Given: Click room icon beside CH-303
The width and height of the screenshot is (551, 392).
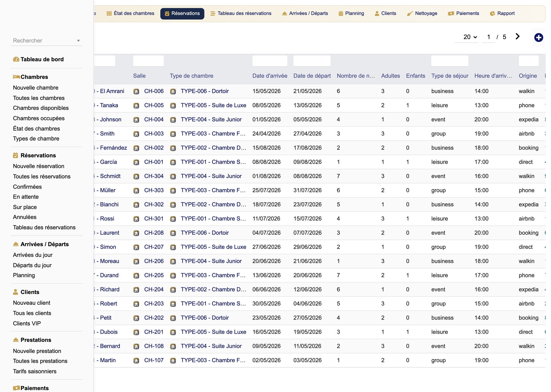Looking at the screenshot, I should 136,191.
